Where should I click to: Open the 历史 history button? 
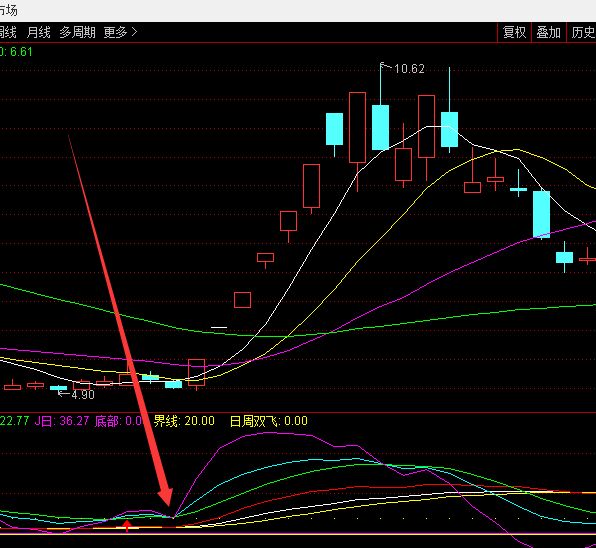point(582,32)
